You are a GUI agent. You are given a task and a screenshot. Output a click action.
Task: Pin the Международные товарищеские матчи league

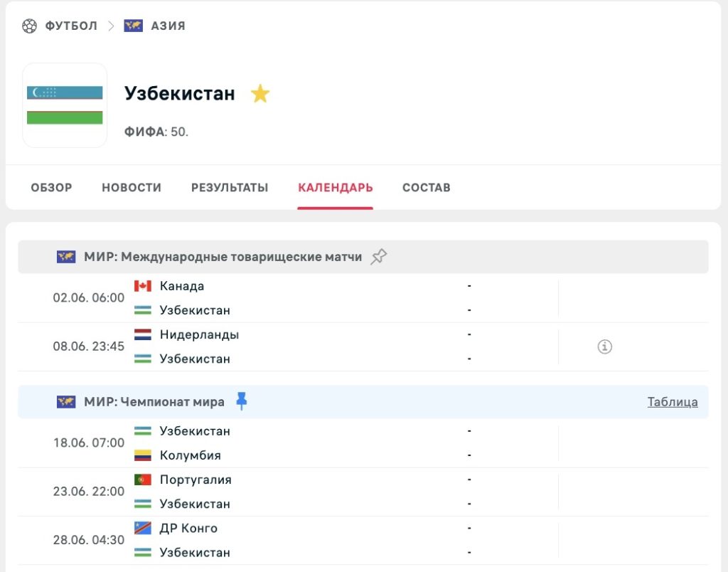point(378,257)
